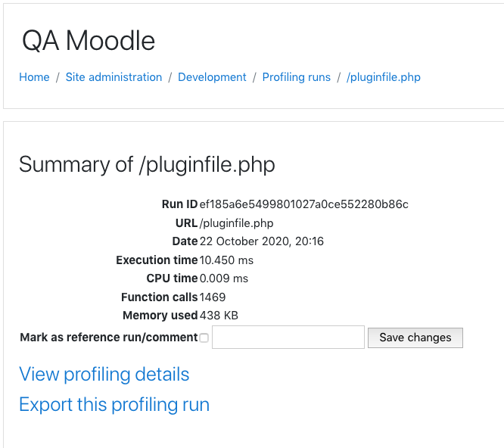Click the Run ID hash value
Screen dimensions: 504x448
click(303, 204)
